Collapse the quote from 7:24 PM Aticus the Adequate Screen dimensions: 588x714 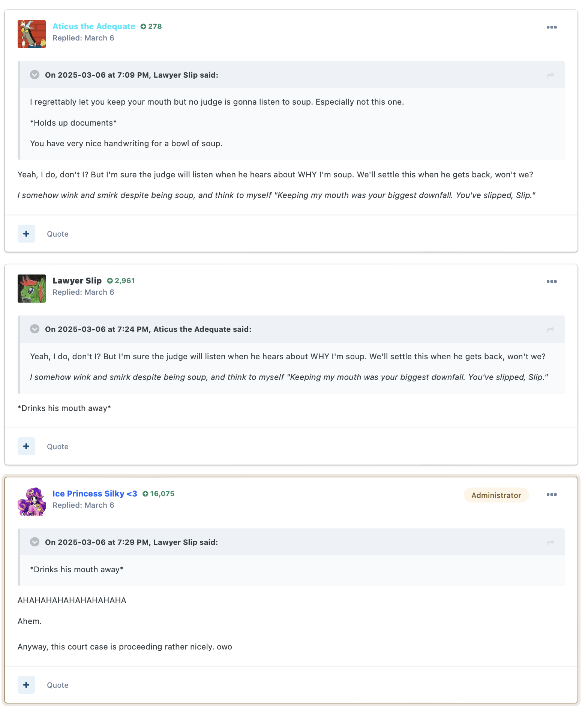[34, 329]
